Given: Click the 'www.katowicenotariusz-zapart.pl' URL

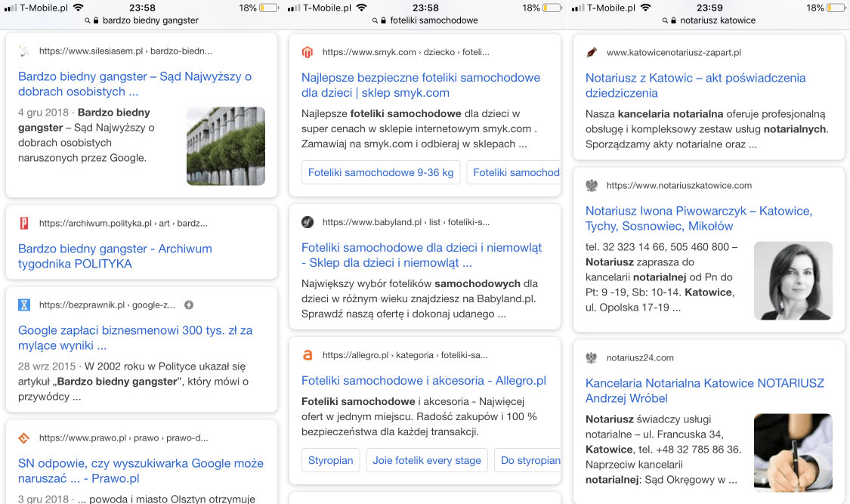Looking at the screenshot, I should 674,53.
